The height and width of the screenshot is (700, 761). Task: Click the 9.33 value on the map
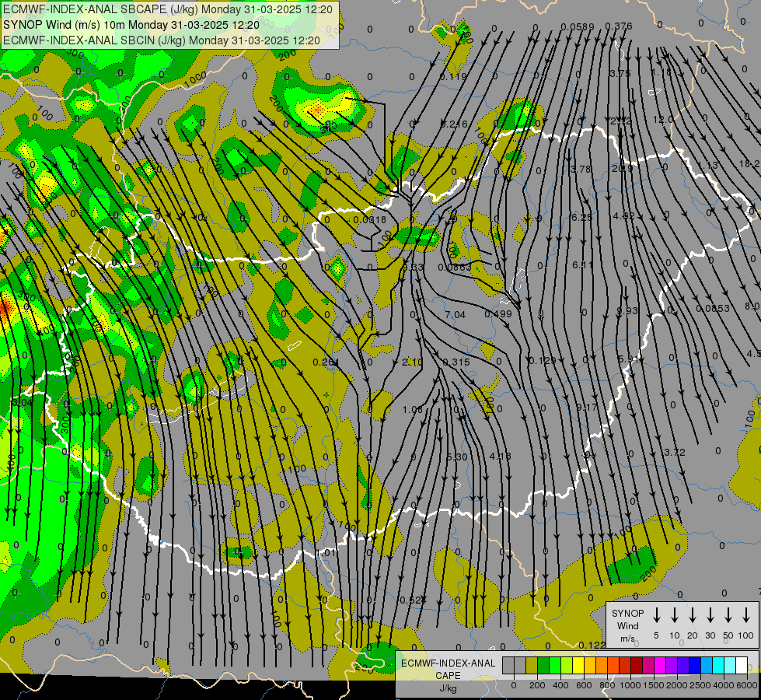[413, 268]
